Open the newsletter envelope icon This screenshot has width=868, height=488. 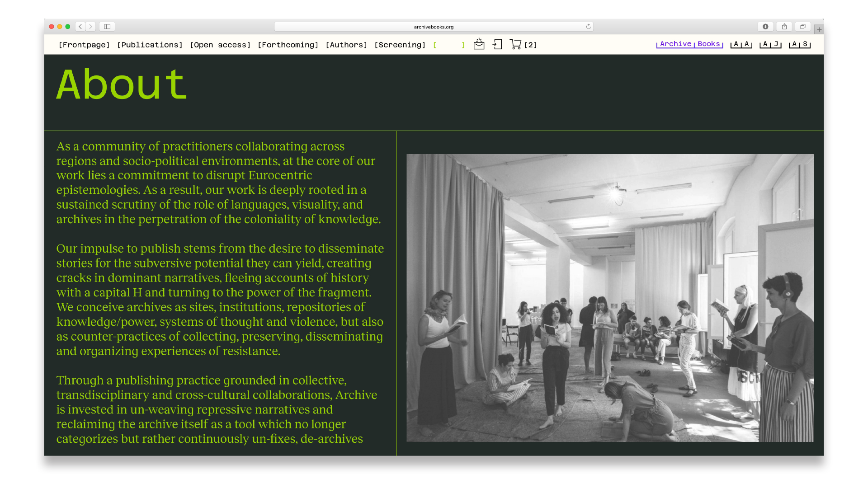pyautogui.click(x=479, y=44)
